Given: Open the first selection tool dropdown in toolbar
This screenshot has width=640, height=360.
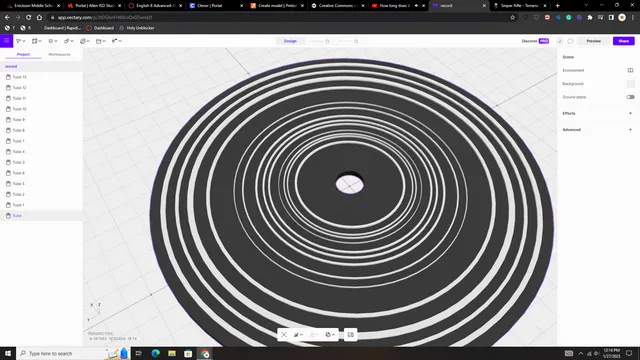Looking at the screenshot, I should (20, 41).
